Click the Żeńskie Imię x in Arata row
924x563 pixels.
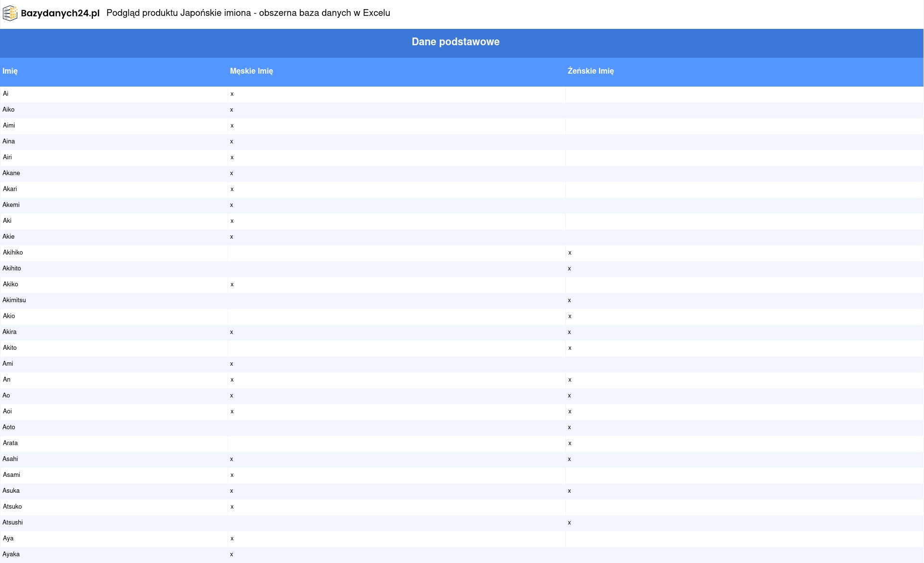click(570, 443)
